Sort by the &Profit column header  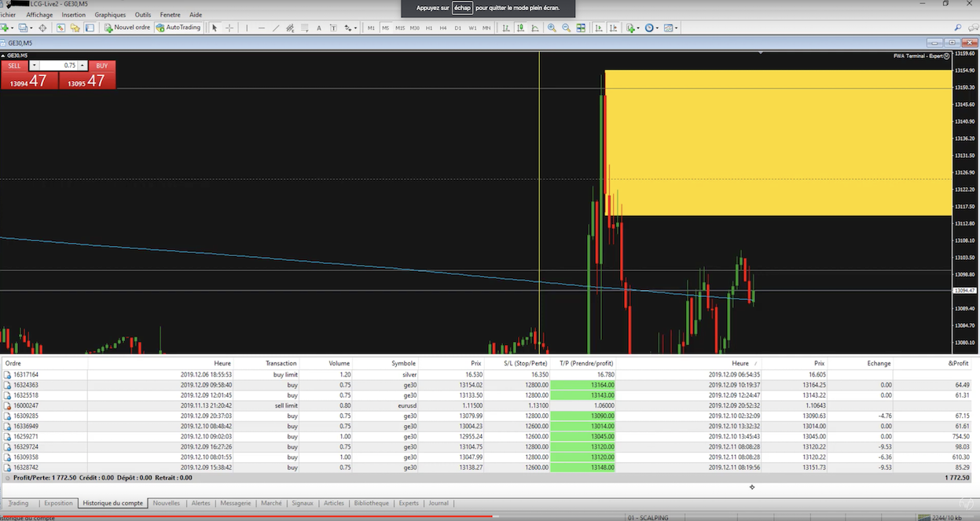click(x=958, y=363)
